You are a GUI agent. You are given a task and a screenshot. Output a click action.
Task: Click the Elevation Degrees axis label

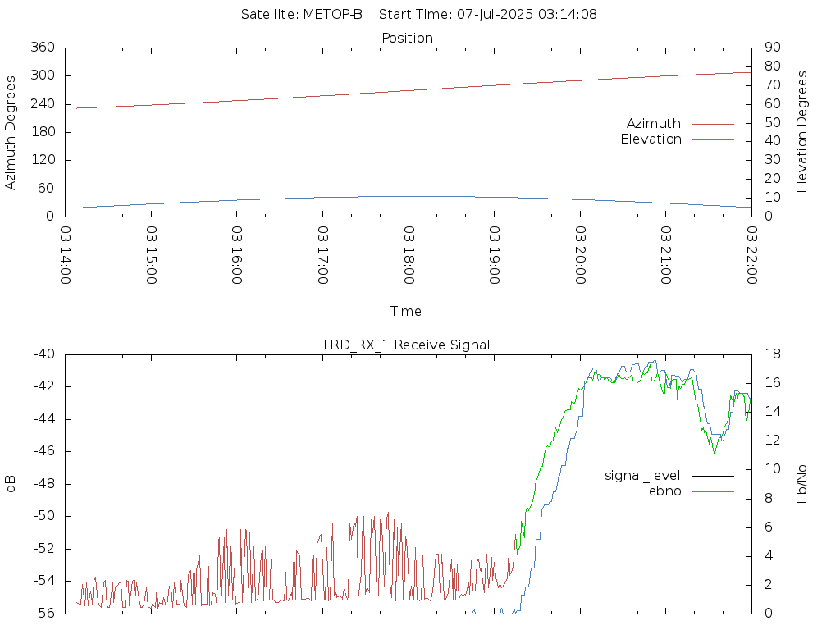coord(801,132)
